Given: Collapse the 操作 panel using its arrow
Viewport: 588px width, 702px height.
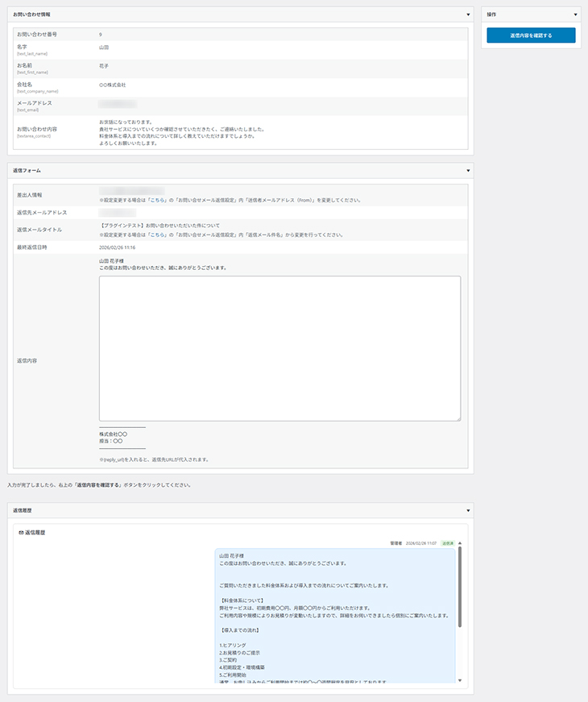Looking at the screenshot, I should (575, 15).
